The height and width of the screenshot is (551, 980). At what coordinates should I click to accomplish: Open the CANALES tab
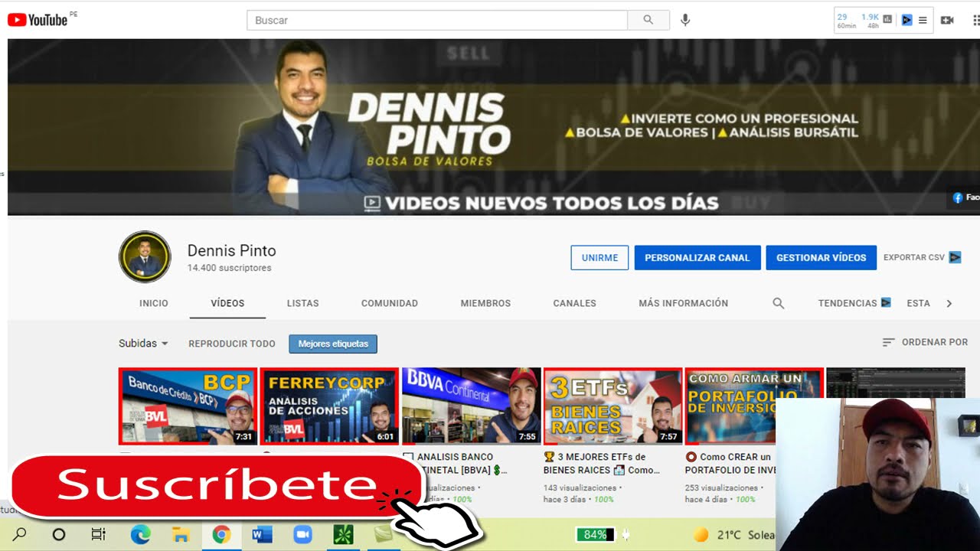click(575, 303)
